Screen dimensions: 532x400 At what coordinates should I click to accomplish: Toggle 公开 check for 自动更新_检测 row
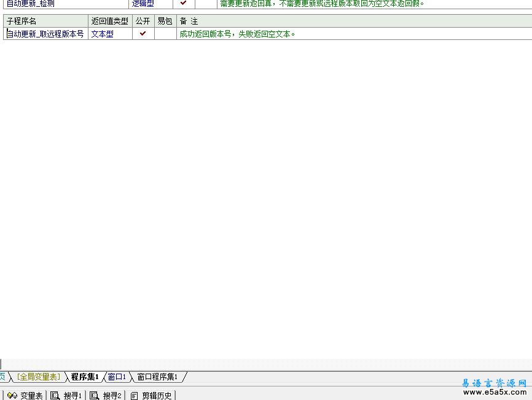click(184, 3)
